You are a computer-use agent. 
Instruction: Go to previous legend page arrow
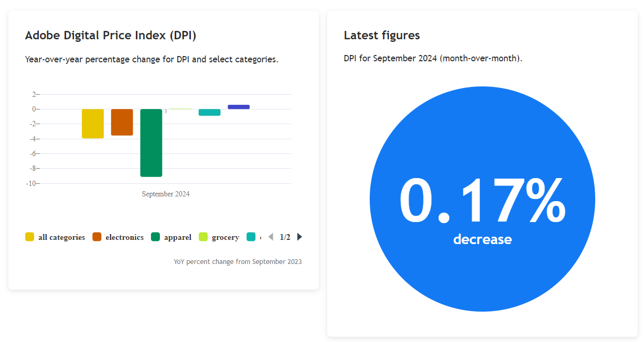pos(271,237)
